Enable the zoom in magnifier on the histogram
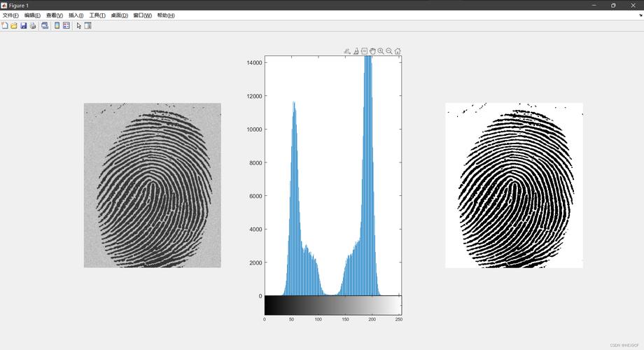Viewport: 644px width, 350px height. pyautogui.click(x=381, y=51)
